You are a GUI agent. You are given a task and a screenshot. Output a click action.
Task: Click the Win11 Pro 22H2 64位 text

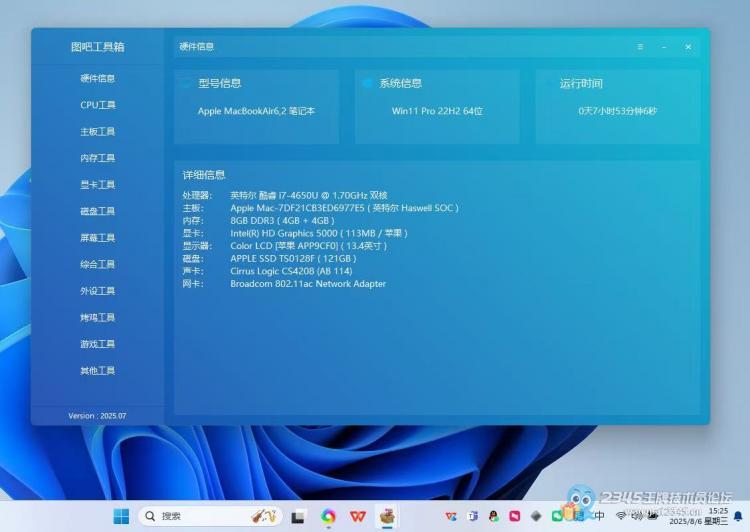[x=437, y=111]
